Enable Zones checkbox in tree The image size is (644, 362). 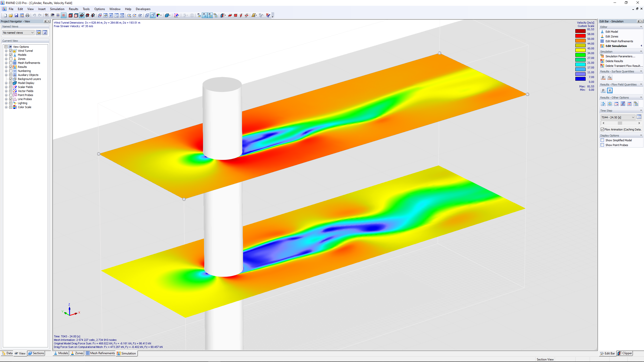click(x=11, y=59)
